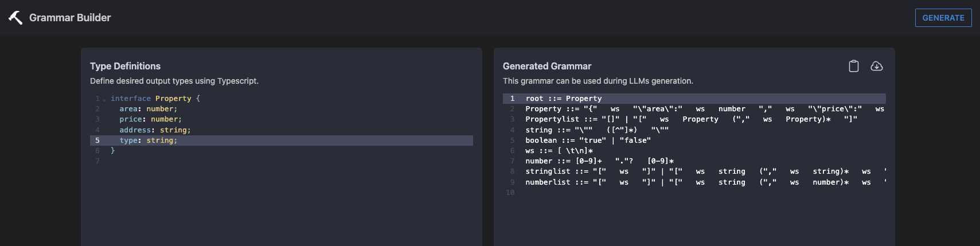Select the 'numberlist ::=' grammar line
980x246 pixels.
click(x=705, y=182)
